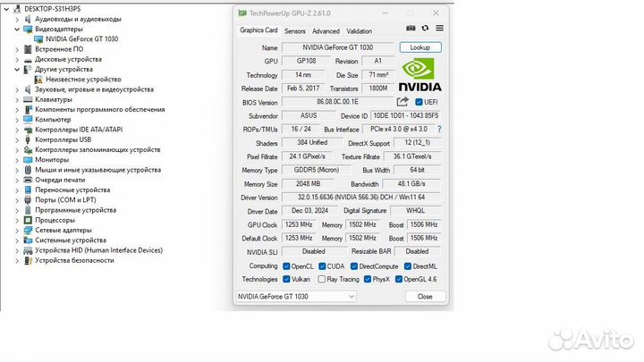Click the Device ID value field
The width and height of the screenshot is (644, 362).
(x=405, y=115)
